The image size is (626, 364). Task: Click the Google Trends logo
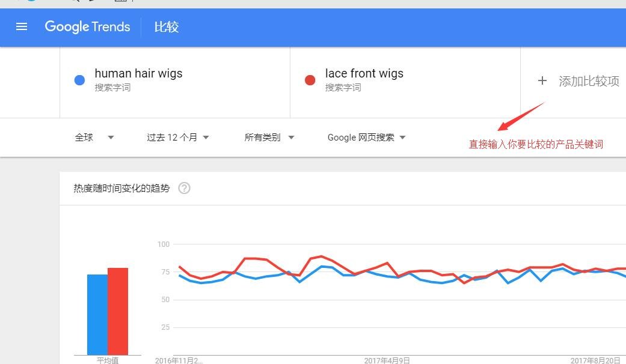[87, 27]
